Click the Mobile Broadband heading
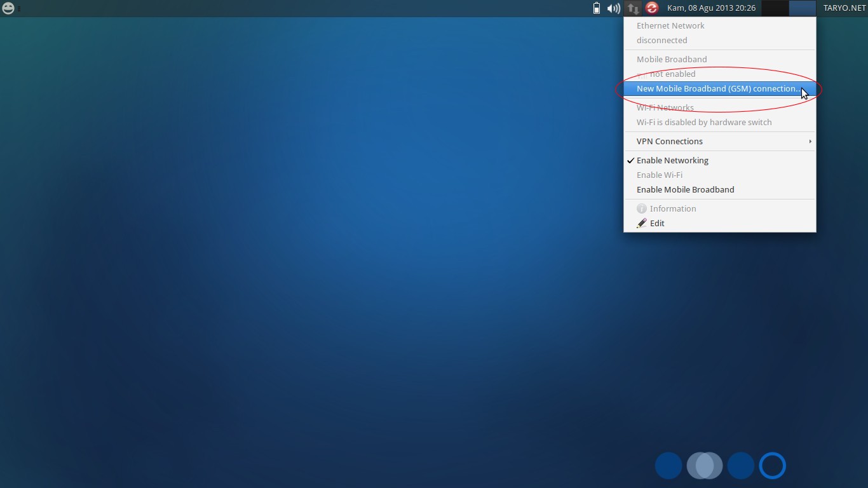The width and height of the screenshot is (868, 488). click(x=672, y=59)
